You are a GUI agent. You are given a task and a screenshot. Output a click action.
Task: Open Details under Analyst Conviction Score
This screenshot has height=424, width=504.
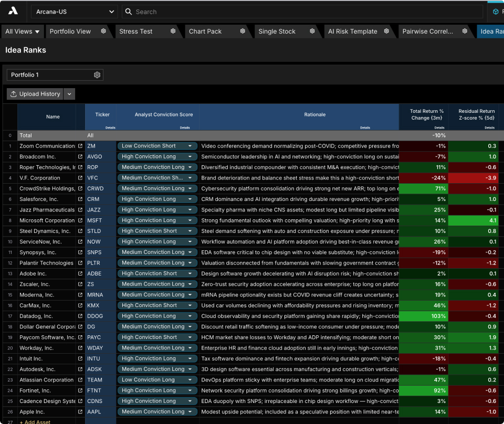pos(185,128)
